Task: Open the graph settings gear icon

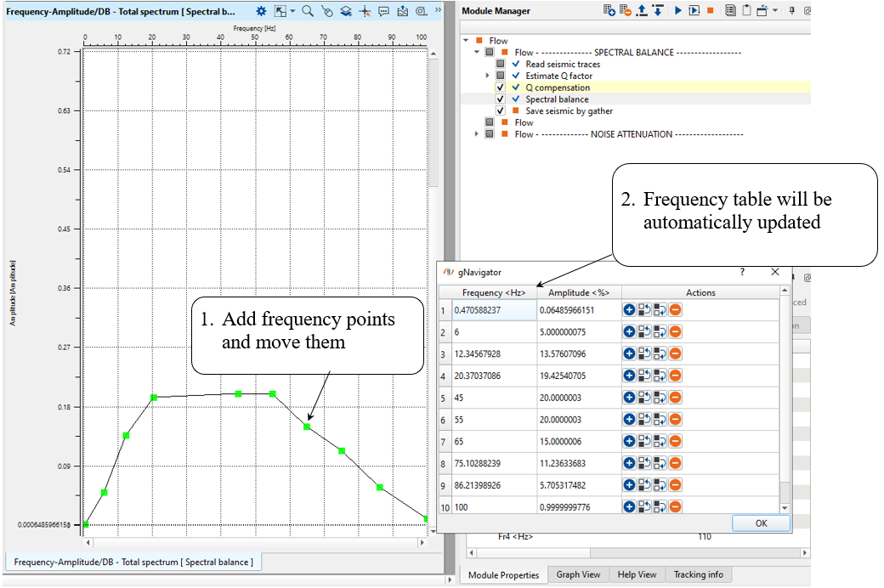Action: (262, 11)
